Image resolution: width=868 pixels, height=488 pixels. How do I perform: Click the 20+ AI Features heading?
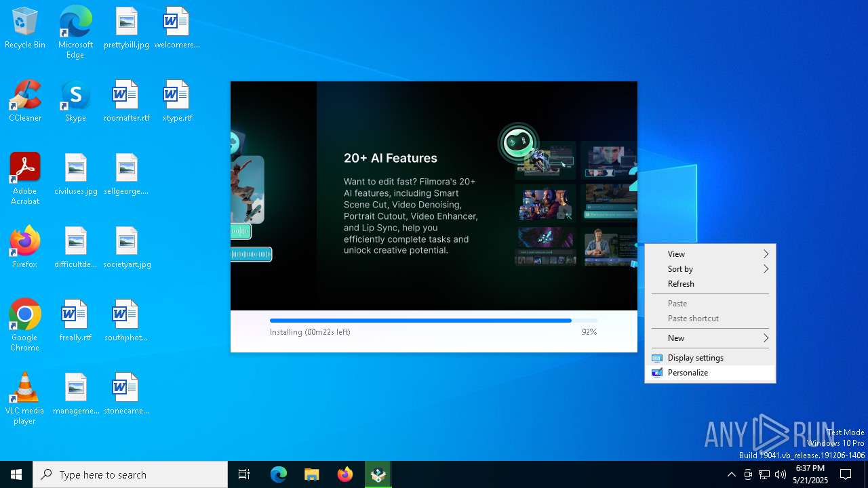pos(391,158)
